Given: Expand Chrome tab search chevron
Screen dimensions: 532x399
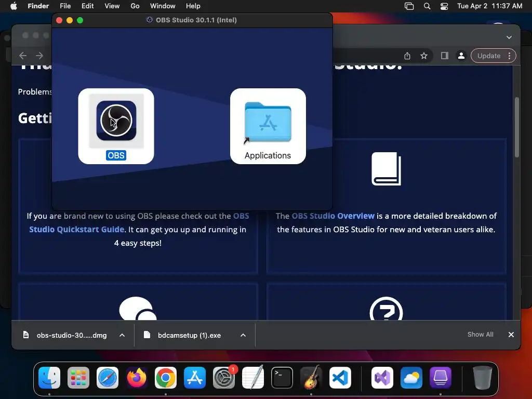Looking at the screenshot, I should (x=509, y=37).
